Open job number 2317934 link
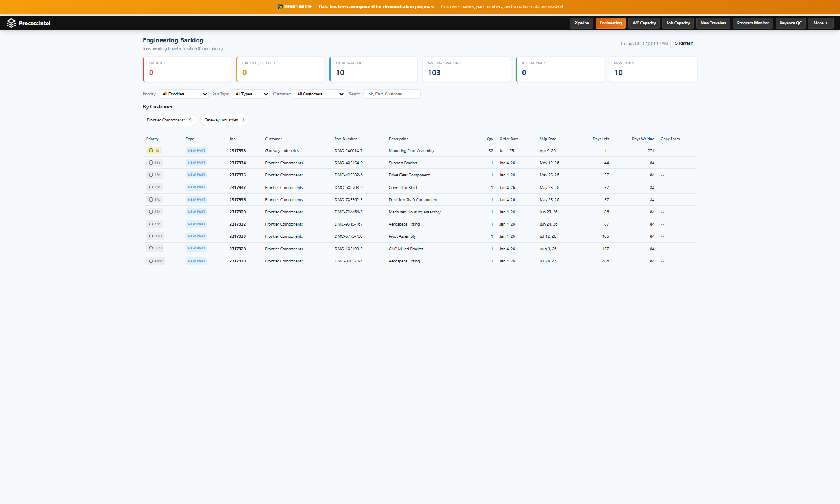Screen dimensions: 840x504 [237, 163]
